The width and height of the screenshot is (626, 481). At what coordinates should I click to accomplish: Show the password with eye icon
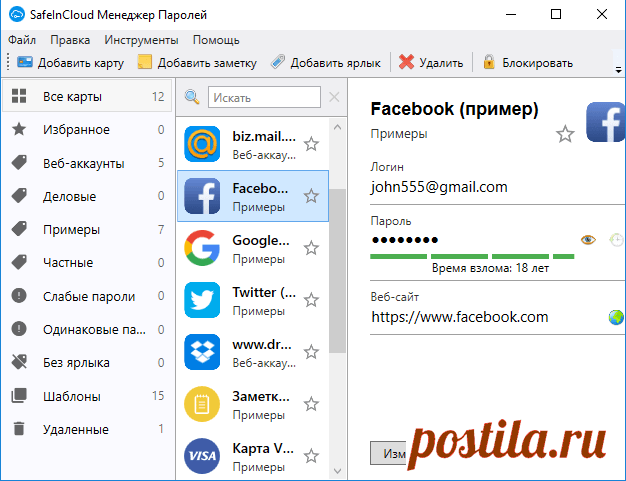tap(588, 240)
